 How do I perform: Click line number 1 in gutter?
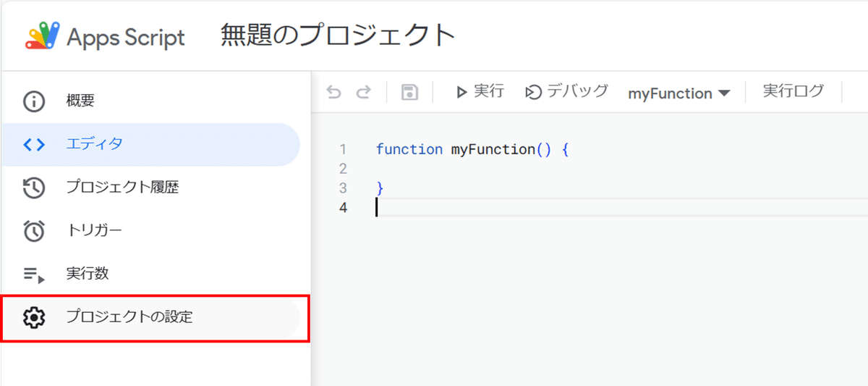point(343,150)
